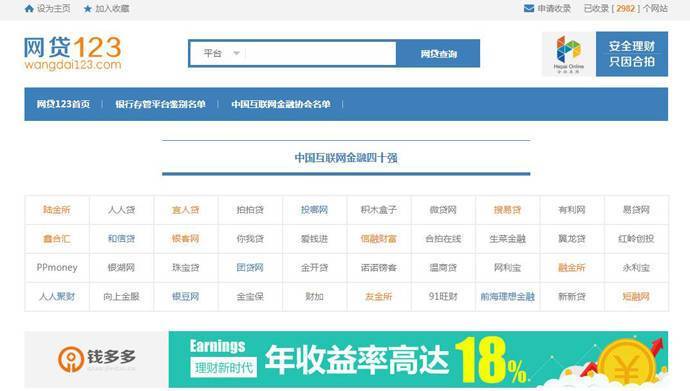Open the 银湖网 platform link

(121, 267)
